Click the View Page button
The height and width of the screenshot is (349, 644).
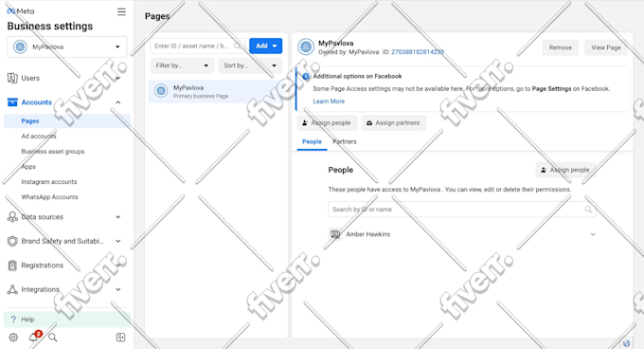(x=606, y=47)
